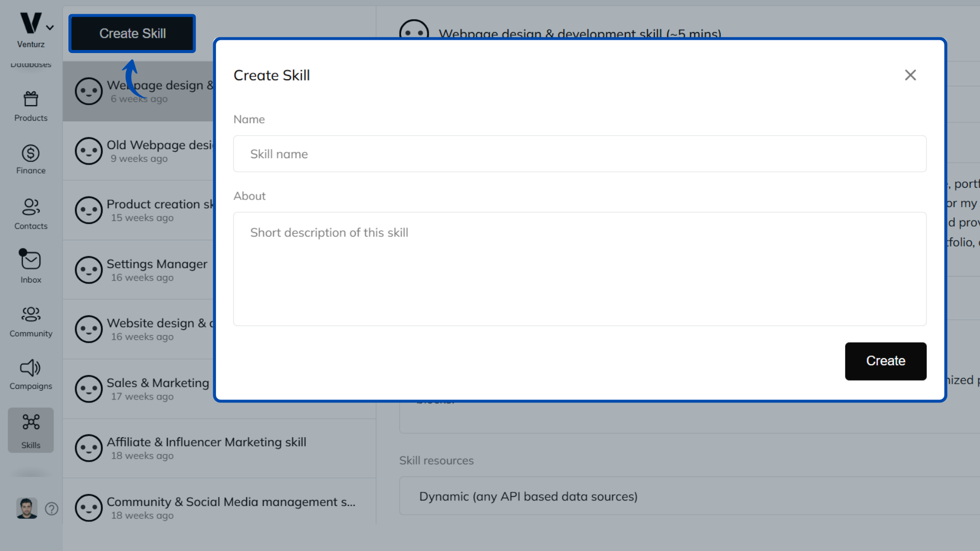Viewport: 980px width, 551px height.
Task: Click Create in the modal
Action: 885,361
